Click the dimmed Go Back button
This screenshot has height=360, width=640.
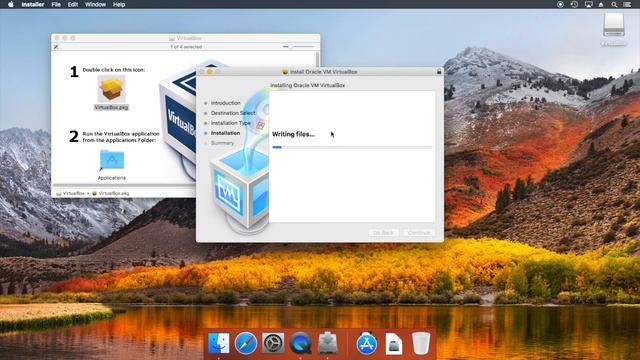click(383, 233)
